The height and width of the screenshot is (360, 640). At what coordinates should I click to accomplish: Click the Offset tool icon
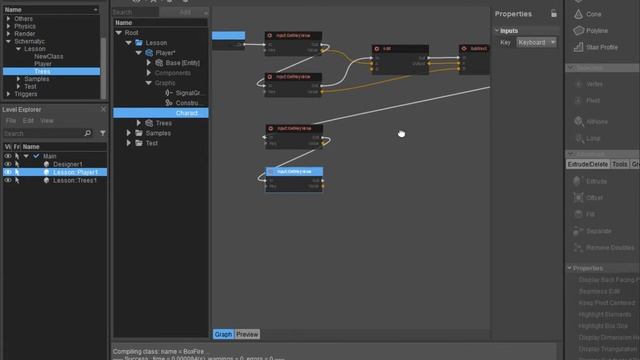click(x=578, y=198)
